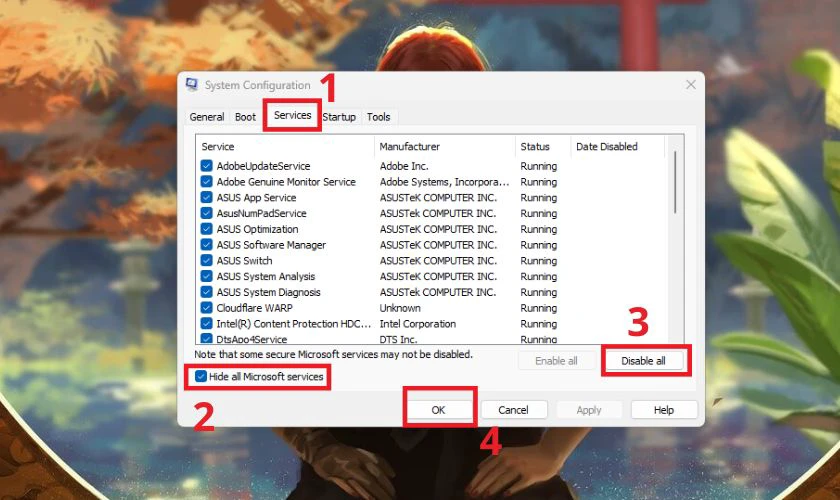Toggle Adobe Genuine Monitor Service checkbox
840x500 pixels.
point(206,182)
